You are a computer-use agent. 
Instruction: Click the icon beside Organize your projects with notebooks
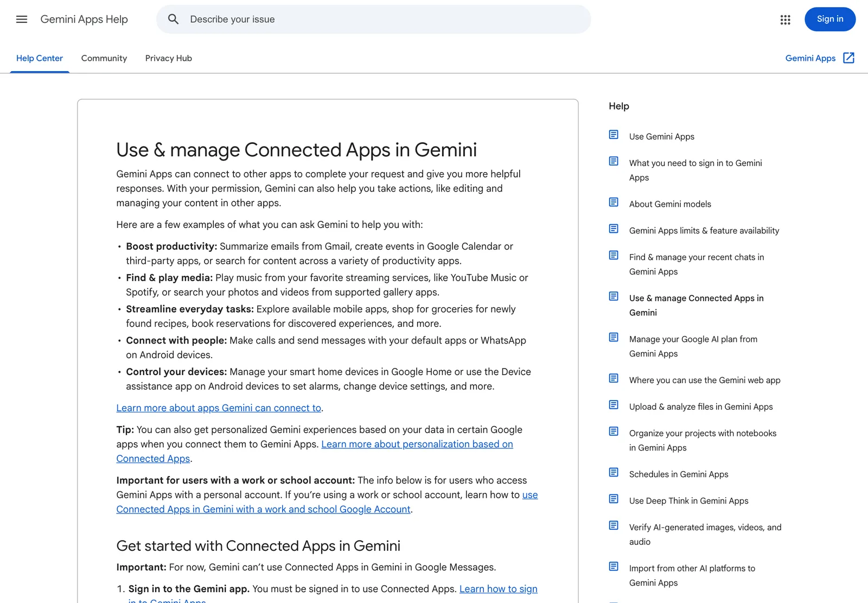pyautogui.click(x=614, y=431)
